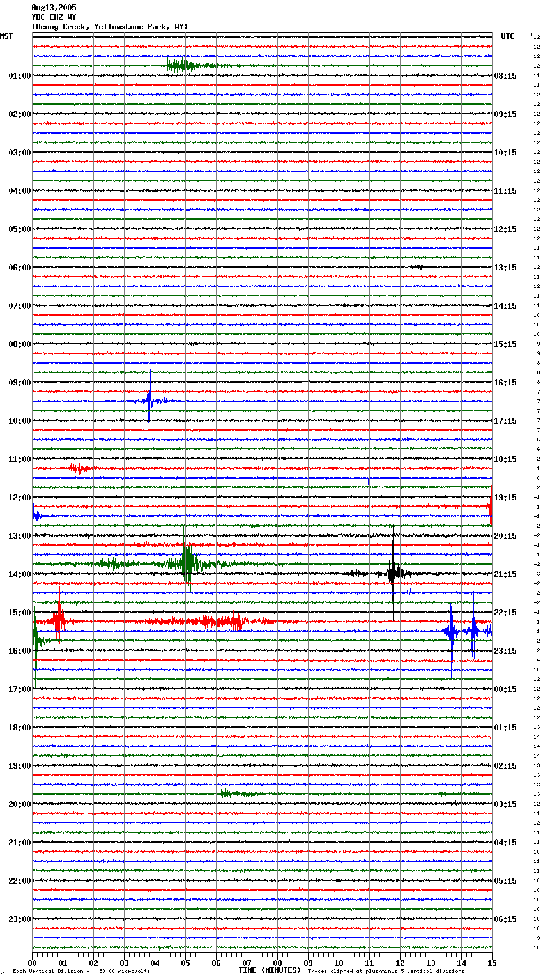Click the 06:15 UTC time label
543x980 pixels.
pos(505,919)
